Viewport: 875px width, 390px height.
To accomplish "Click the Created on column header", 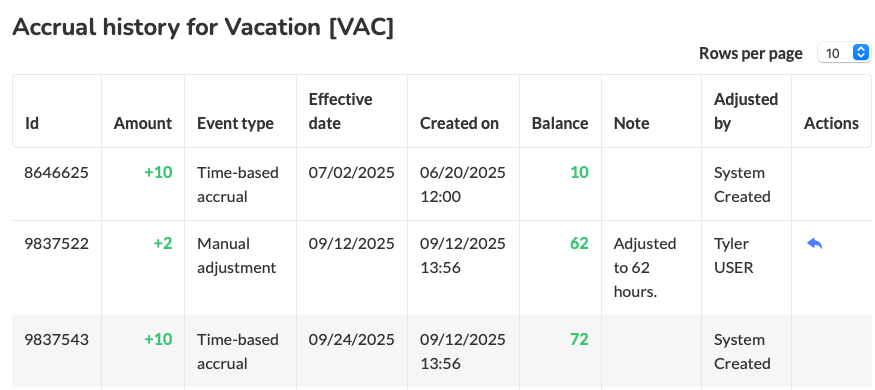I will click(459, 123).
